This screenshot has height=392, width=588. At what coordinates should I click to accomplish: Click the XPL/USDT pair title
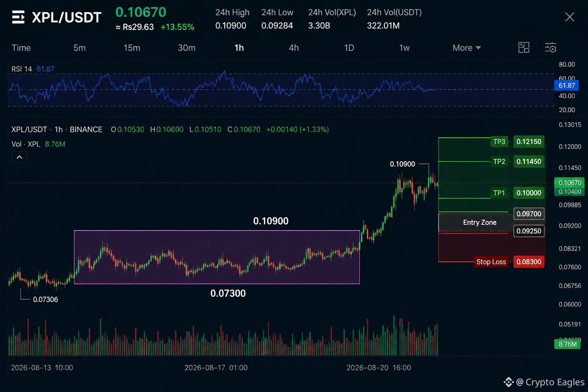[67, 17]
